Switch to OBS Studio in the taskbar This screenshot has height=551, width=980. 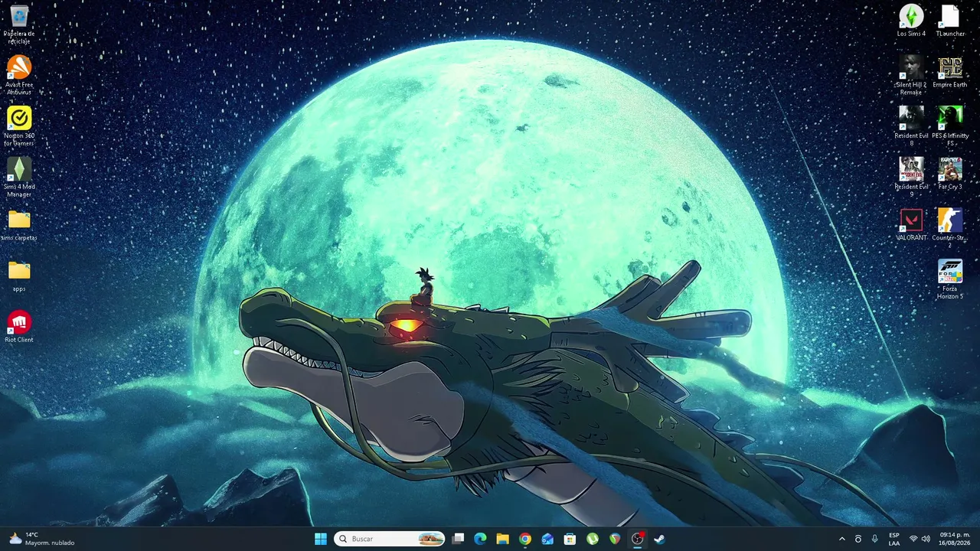tap(637, 539)
